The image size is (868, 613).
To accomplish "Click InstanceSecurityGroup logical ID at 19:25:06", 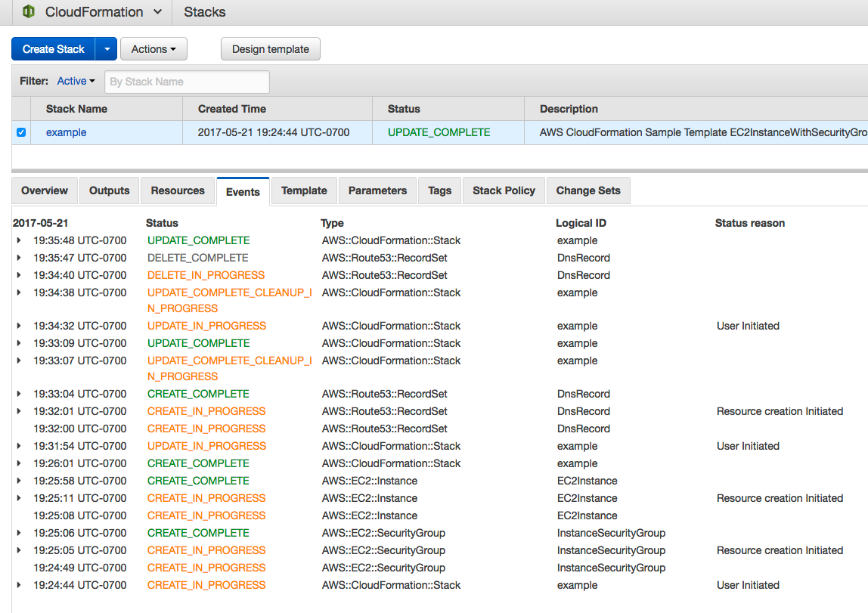I will (x=611, y=533).
